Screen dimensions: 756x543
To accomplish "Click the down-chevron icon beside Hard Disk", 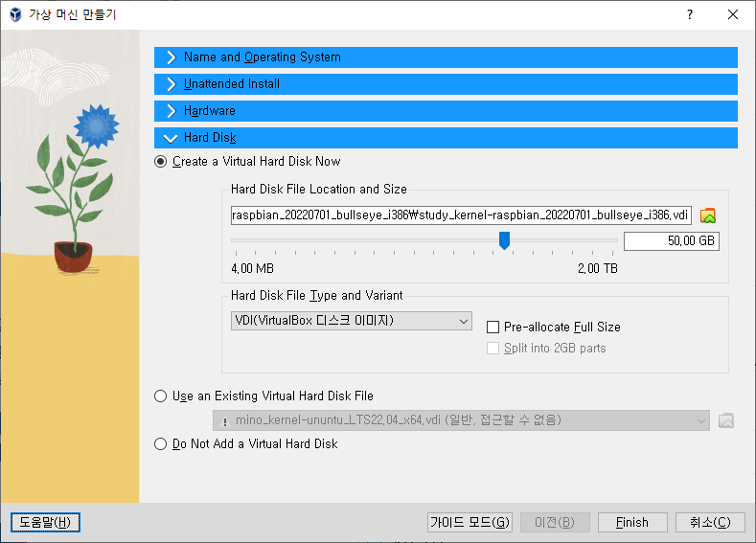I will pyautogui.click(x=171, y=138).
